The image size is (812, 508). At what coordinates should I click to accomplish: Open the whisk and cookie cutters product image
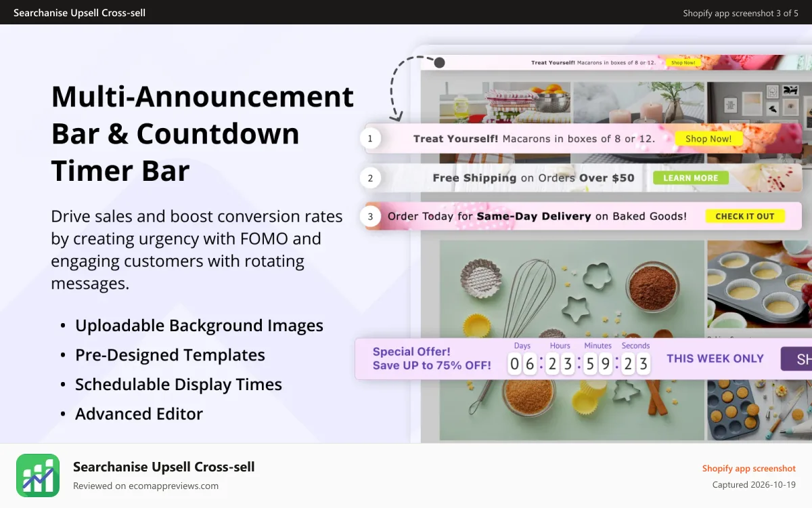tap(572, 291)
